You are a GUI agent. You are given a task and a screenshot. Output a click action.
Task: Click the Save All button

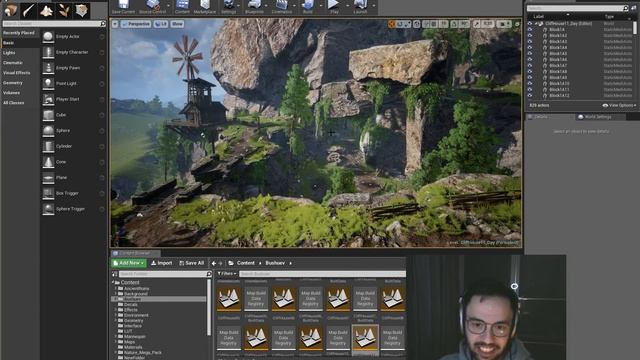point(191,263)
